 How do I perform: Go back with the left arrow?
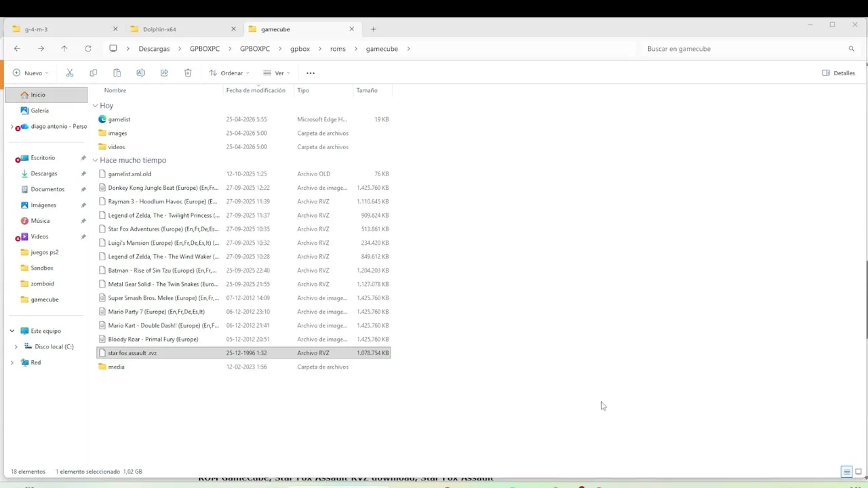tap(17, 49)
